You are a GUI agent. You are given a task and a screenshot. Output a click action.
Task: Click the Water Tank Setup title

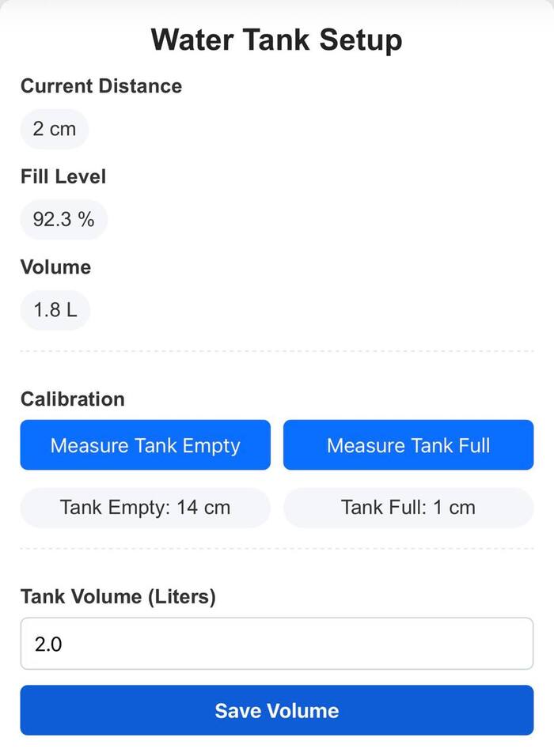tap(277, 40)
